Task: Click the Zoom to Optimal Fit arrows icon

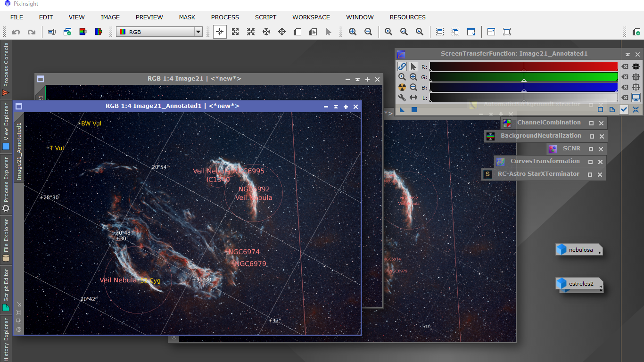Action: (x=235, y=32)
